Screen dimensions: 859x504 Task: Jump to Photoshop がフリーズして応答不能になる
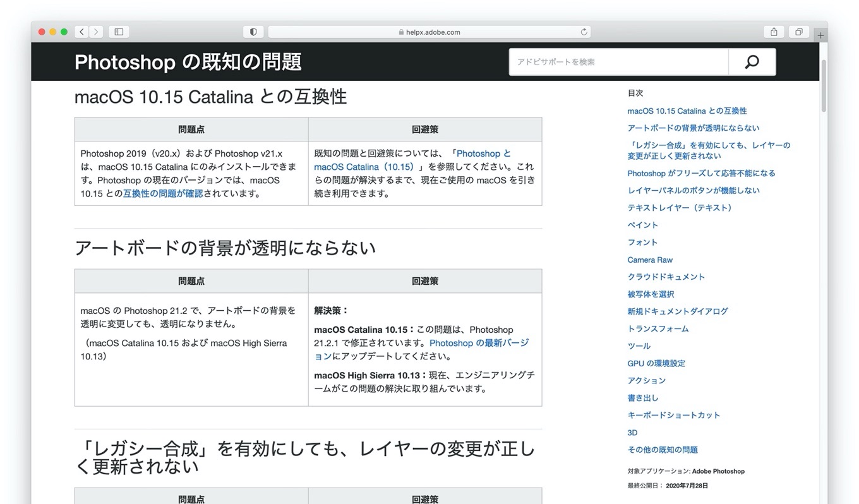(x=701, y=173)
